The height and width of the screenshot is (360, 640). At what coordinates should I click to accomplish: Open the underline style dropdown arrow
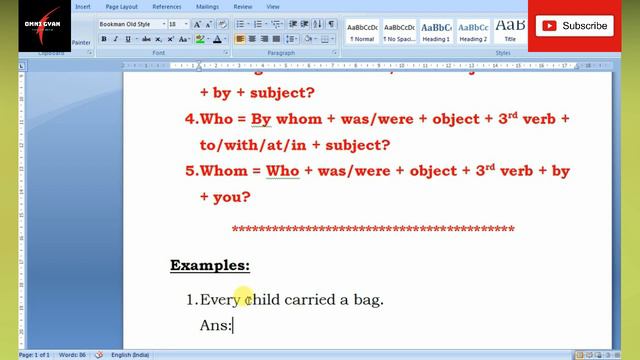136,39
